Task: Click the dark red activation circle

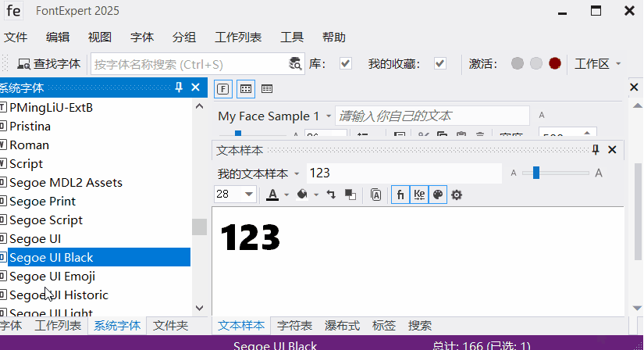Action: (555, 63)
